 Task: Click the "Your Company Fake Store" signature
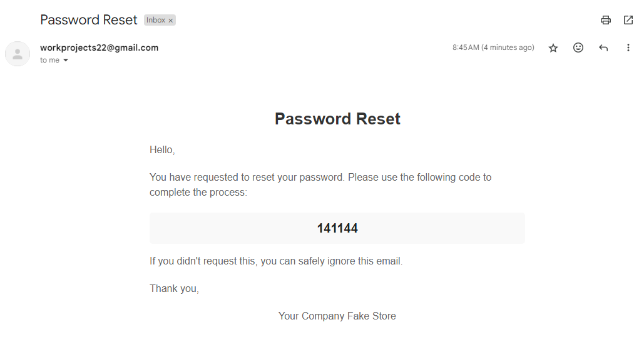(x=337, y=316)
